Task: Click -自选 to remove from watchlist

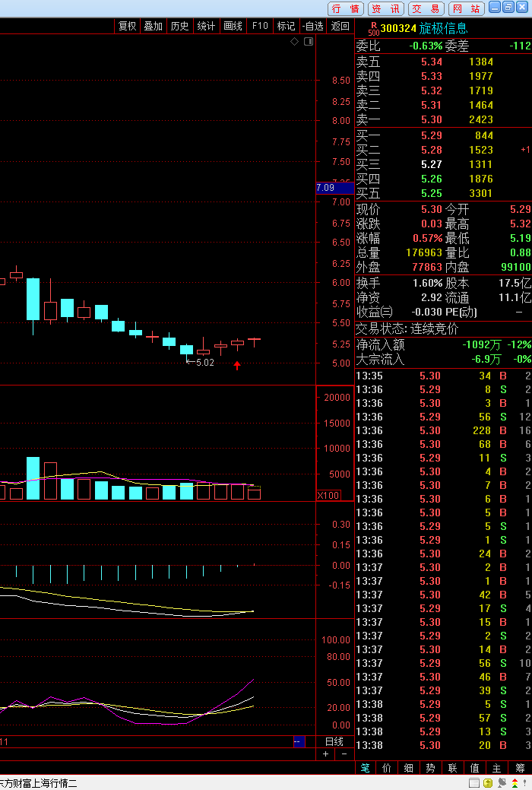Action: click(313, 26)
